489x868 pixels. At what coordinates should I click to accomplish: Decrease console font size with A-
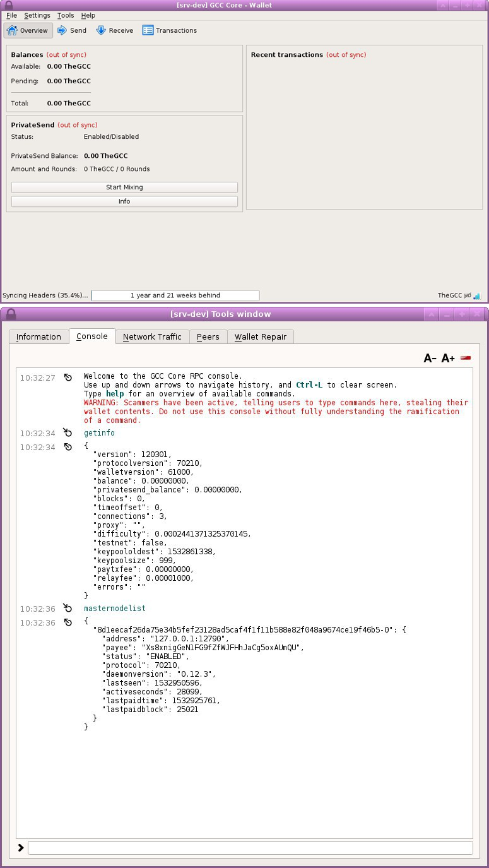(x=430, y=359)
